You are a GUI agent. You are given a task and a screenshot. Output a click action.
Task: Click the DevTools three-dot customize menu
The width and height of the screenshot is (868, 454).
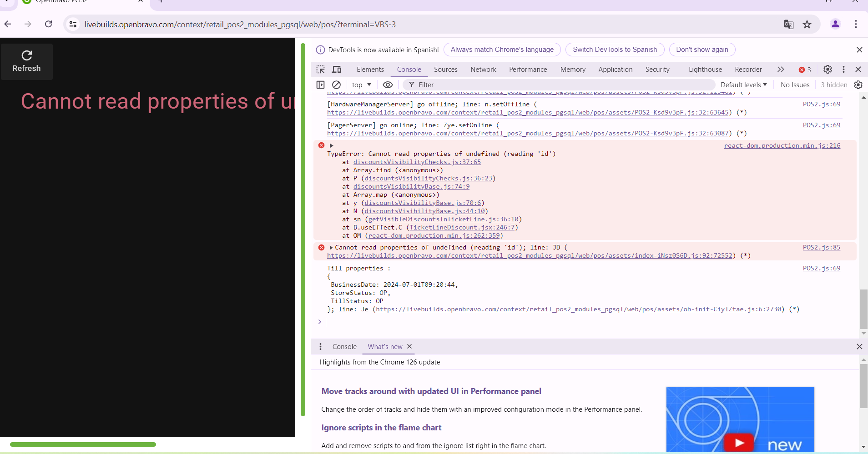[x=843, y=70]
